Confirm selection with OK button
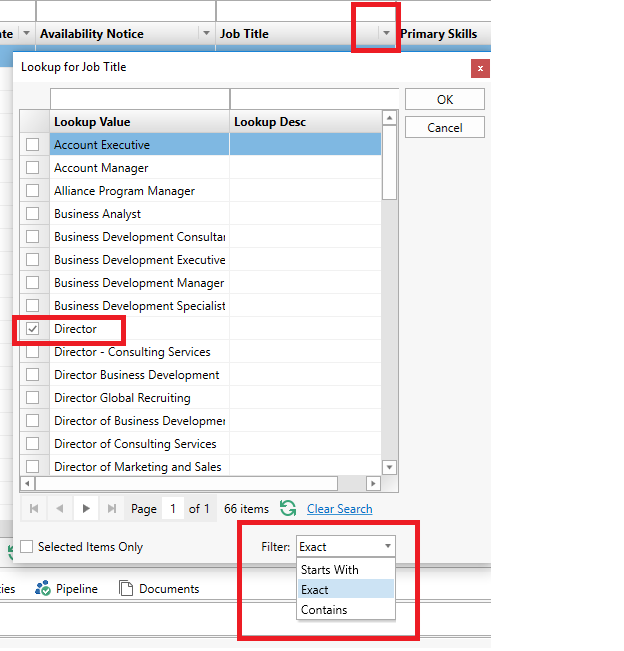The height and width of the screenshot is (651, 624). click(445, 99)
